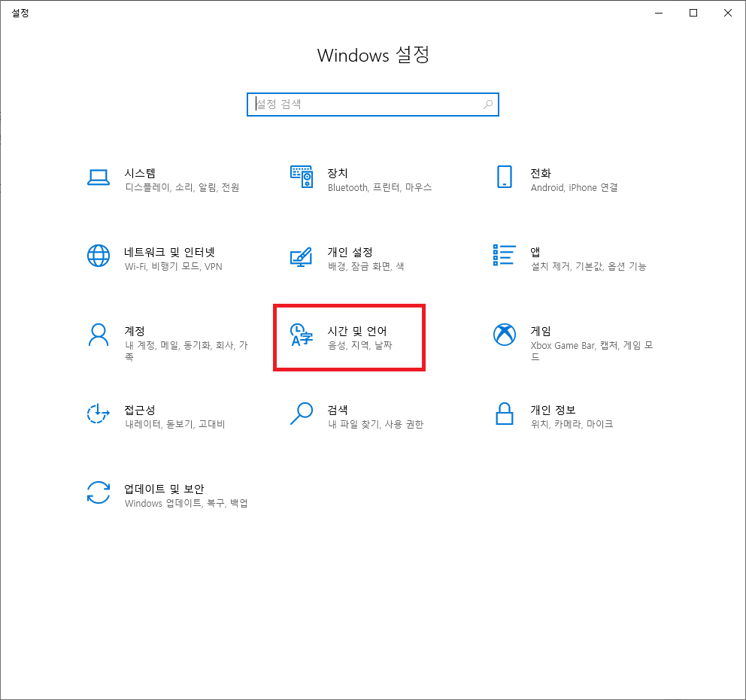Image resolution: width=746 pixels, height=700 pixels.
Task: Click the Android, iPhone 연결 description
Action: coord(575,187)
